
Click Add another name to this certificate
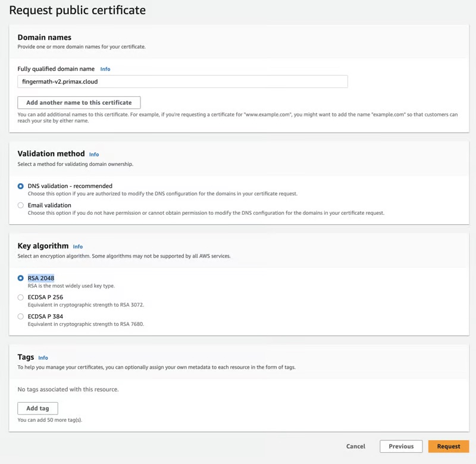(x=79, y=102)
